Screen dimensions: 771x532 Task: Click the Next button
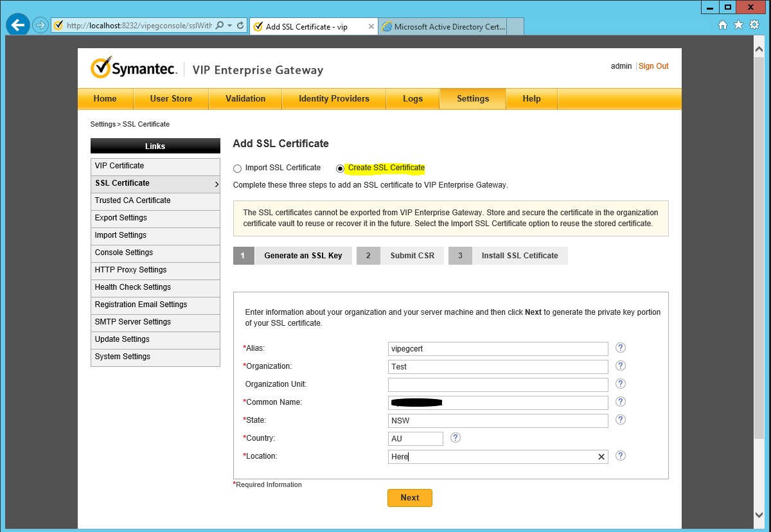[x=410, y=498]
